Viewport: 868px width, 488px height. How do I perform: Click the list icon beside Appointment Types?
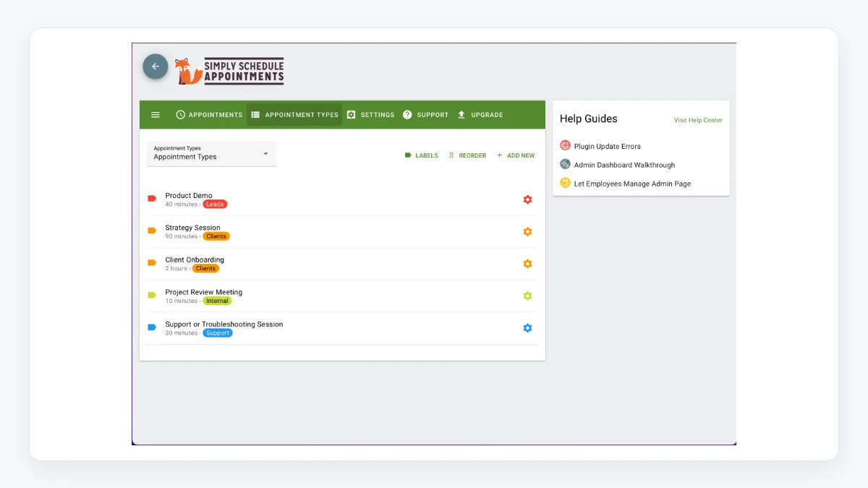255,115
